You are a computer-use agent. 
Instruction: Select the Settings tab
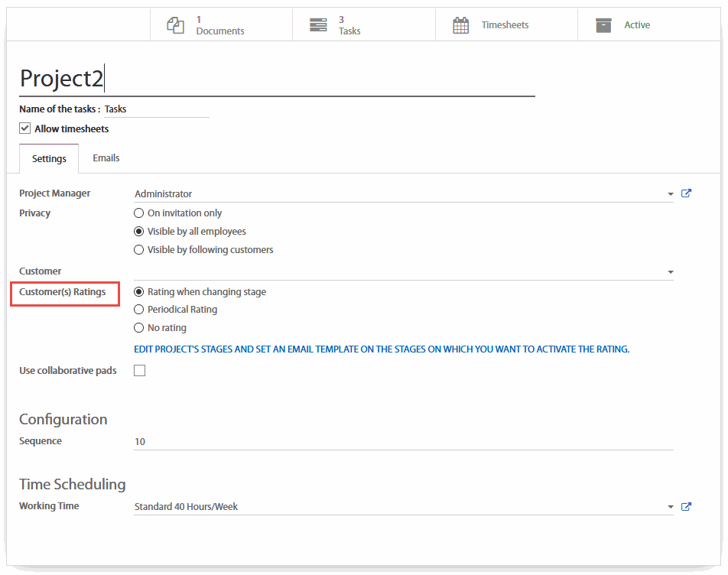49,159
